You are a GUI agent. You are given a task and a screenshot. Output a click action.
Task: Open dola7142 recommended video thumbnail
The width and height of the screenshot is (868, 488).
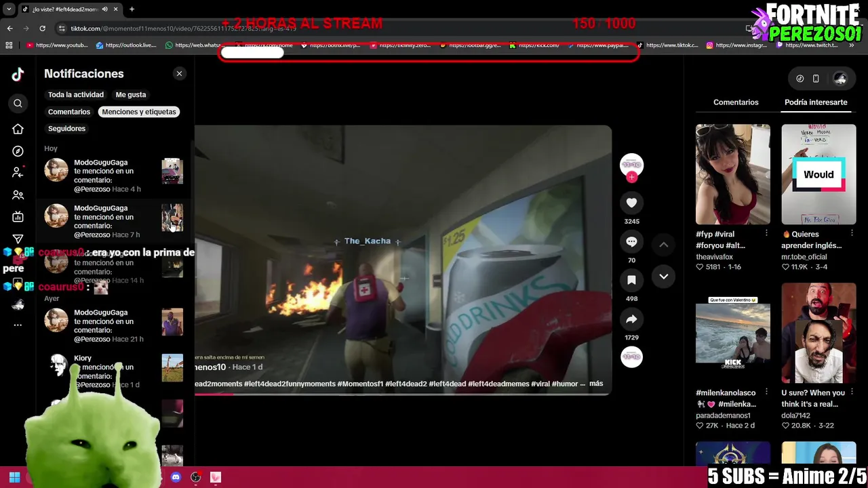[818, 333]
